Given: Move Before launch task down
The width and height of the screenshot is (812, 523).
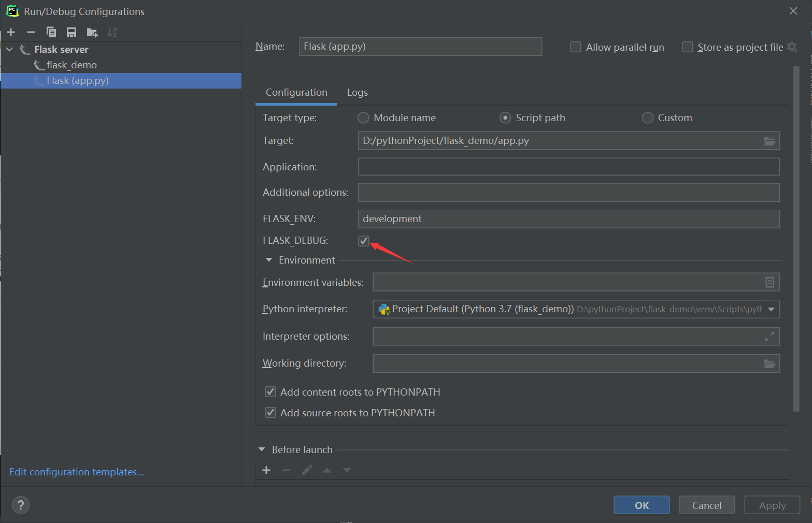Looking at the screenshot, I should click(347, 470).
